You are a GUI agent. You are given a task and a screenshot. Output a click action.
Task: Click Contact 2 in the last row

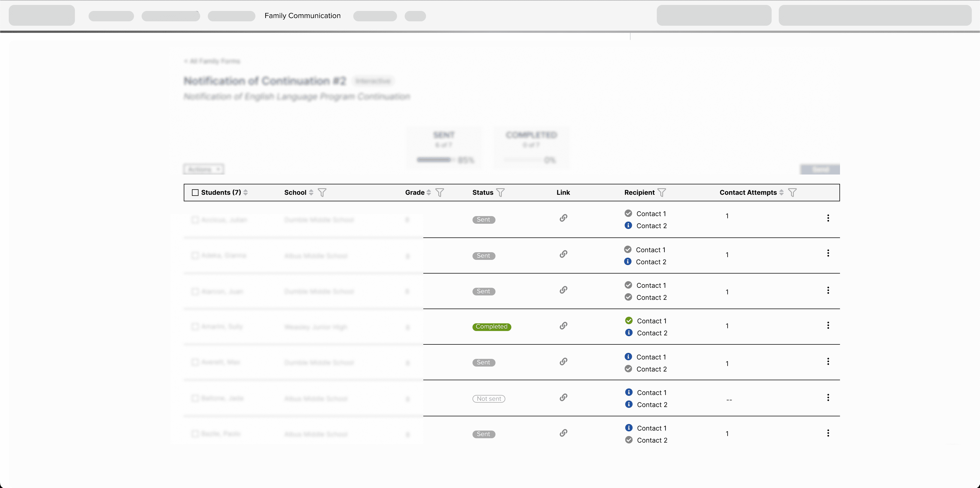(652, 440)
